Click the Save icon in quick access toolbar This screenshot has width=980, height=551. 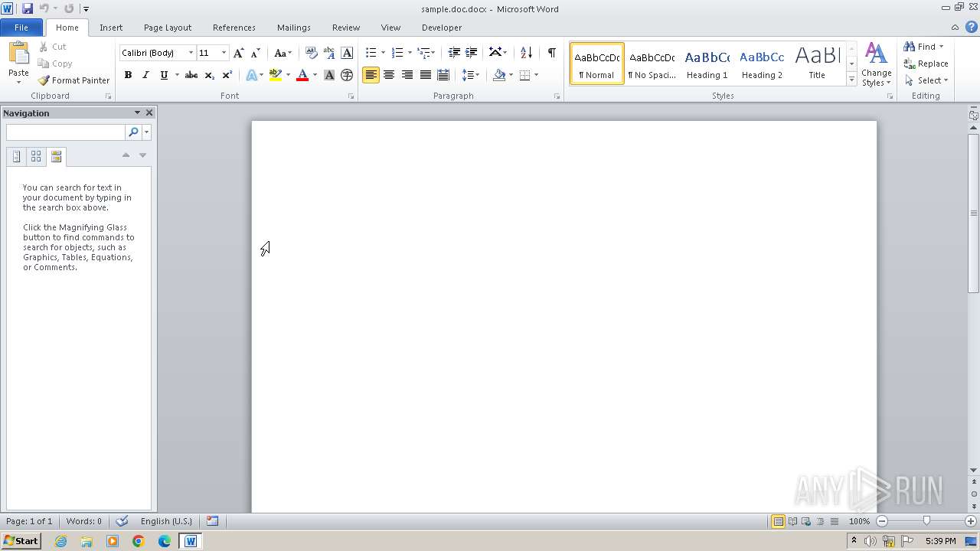click(x=28, y=8)
